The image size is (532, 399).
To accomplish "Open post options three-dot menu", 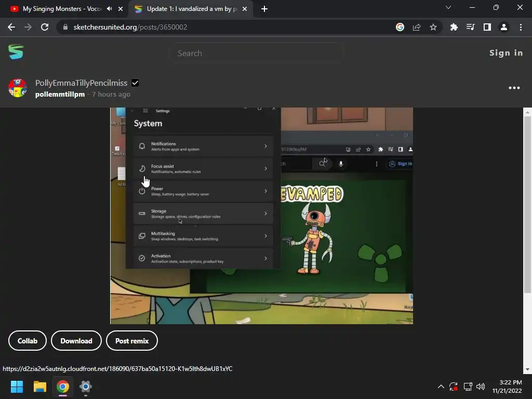I will [514, 88].
